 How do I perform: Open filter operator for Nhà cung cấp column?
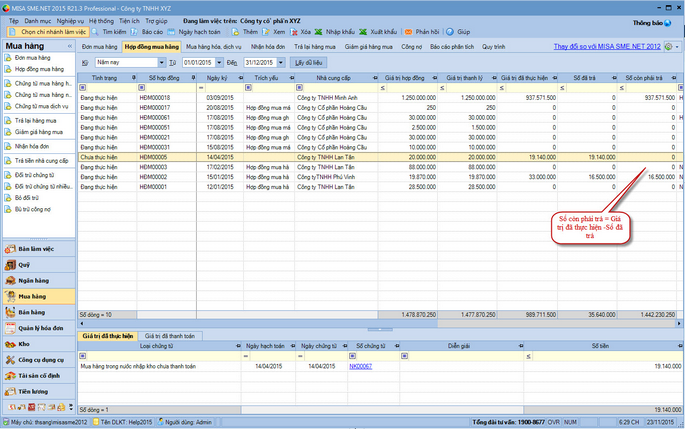(x=299, y=88)
